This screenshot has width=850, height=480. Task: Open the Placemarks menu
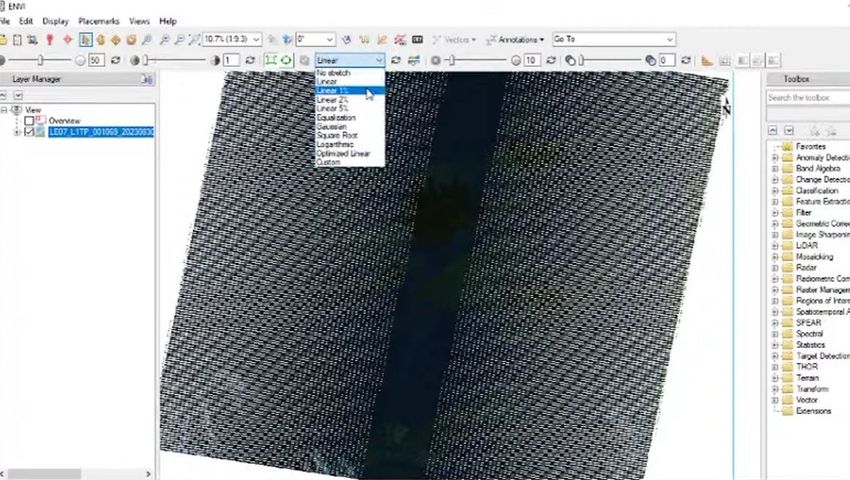[97, 21]
